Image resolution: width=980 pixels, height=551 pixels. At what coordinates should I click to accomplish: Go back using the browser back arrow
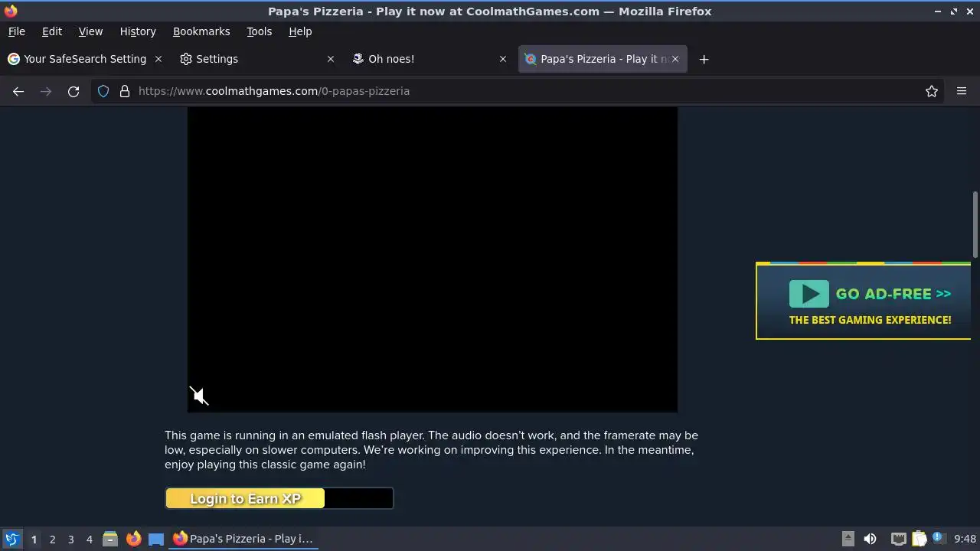(18, 91)
